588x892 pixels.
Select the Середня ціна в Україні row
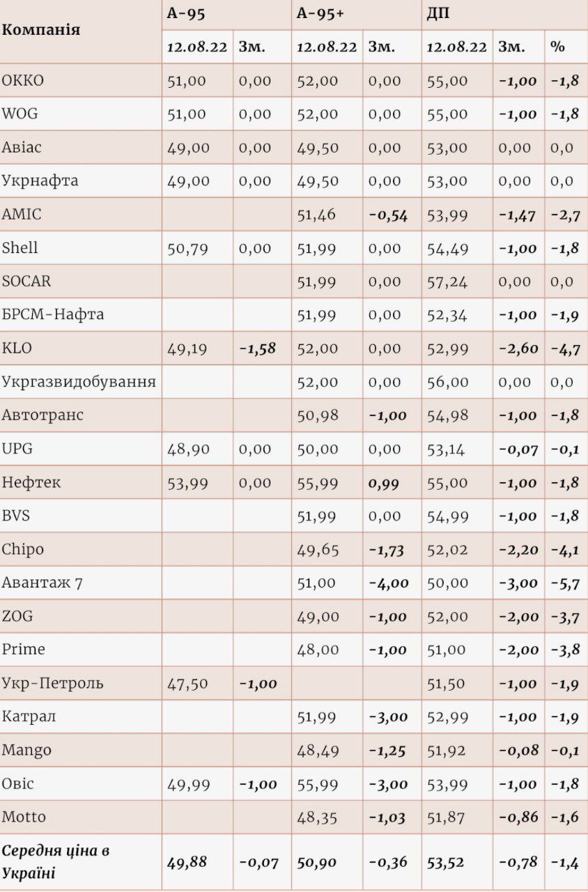294,862
